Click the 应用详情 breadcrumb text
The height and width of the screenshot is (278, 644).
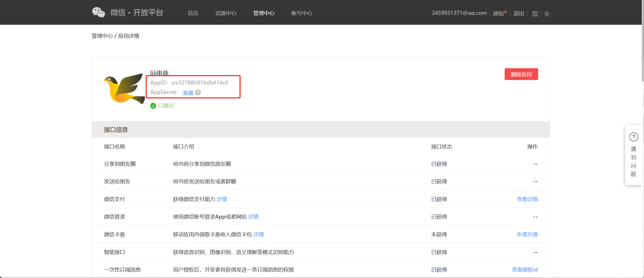pos(129,36)
